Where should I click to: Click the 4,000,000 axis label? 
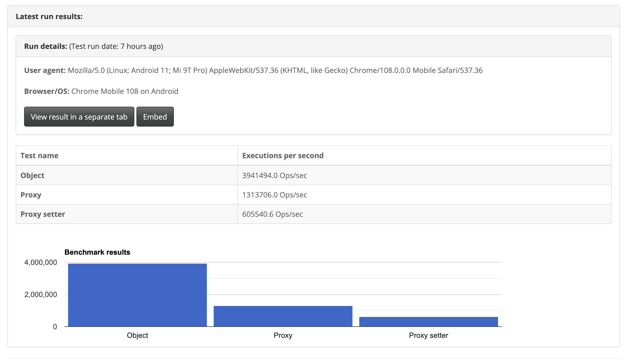click(x=41, y=262)
